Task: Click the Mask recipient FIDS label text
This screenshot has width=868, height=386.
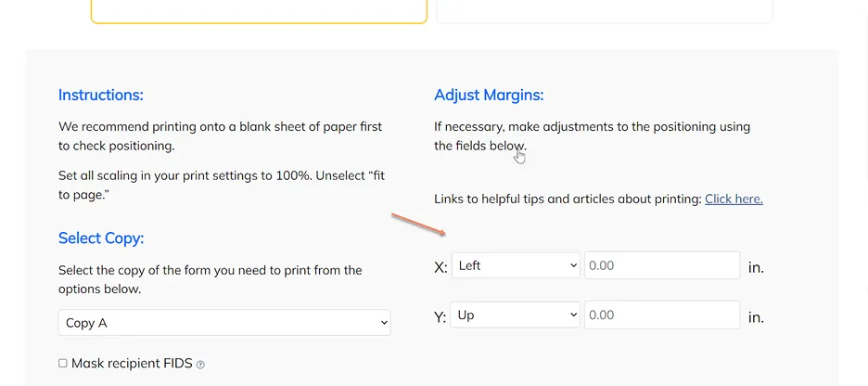Action: 132,364
